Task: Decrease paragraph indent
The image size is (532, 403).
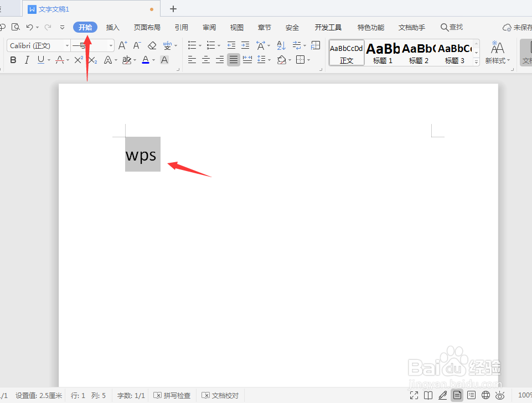Action: point(231,45)
